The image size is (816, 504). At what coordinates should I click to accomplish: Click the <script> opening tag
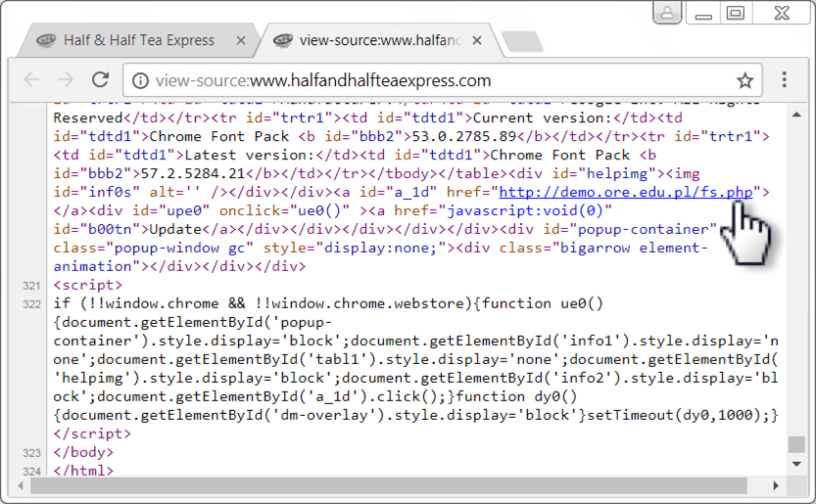coord(88,285)
